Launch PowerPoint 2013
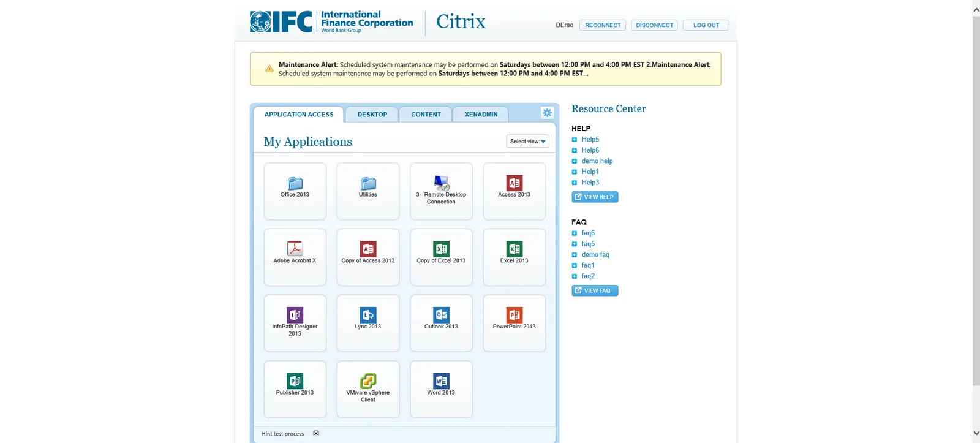Image resolution: width=980 pixels, height=443 pixels. [x=514, y=324]
